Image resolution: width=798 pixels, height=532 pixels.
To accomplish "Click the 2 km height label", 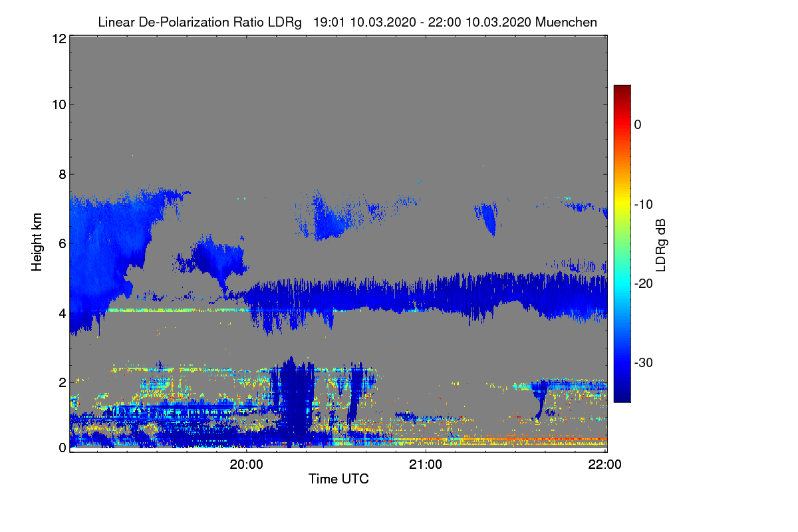I will pyautogui.click(x=62, y=382).
